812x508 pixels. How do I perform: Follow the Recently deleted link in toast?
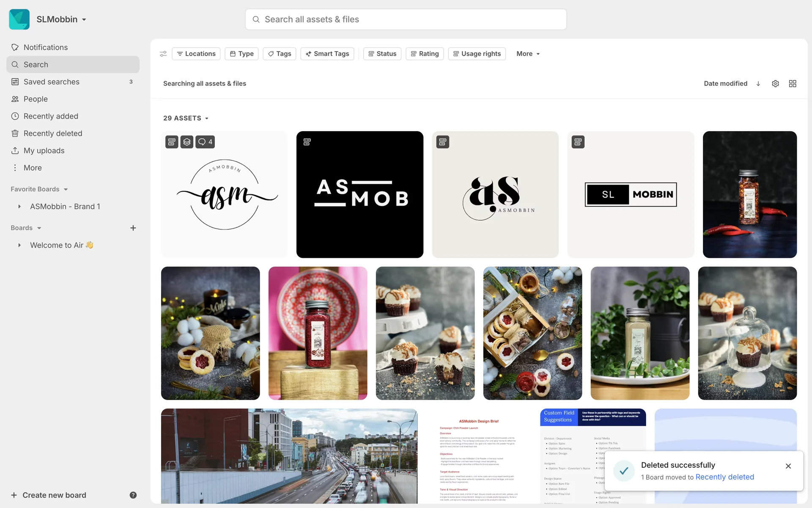(x=725, y=477)
